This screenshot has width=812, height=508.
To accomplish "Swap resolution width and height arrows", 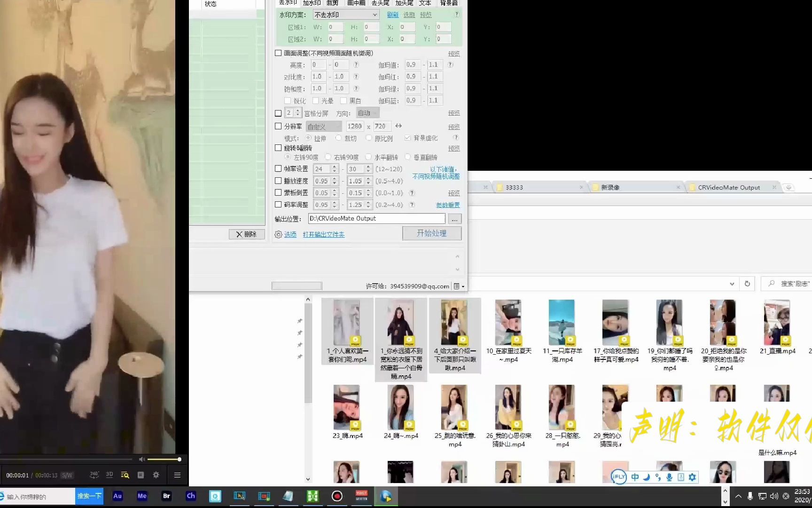I will coord(398,126).
